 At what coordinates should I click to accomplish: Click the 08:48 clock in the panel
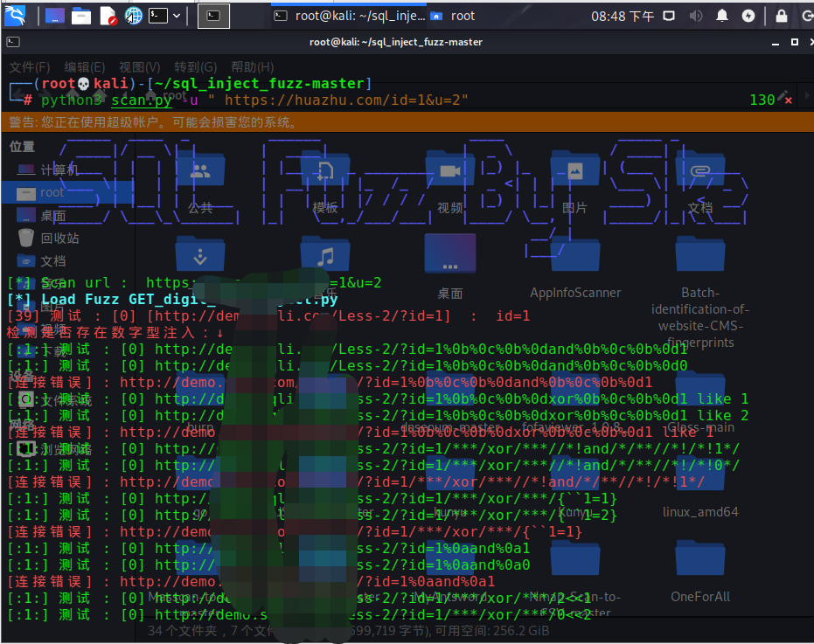coord(623,16)
